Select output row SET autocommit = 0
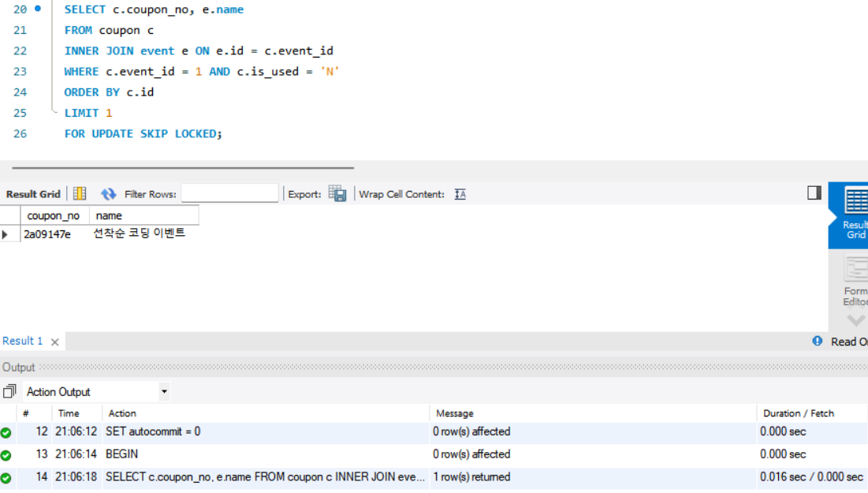 tap(434, 431)
